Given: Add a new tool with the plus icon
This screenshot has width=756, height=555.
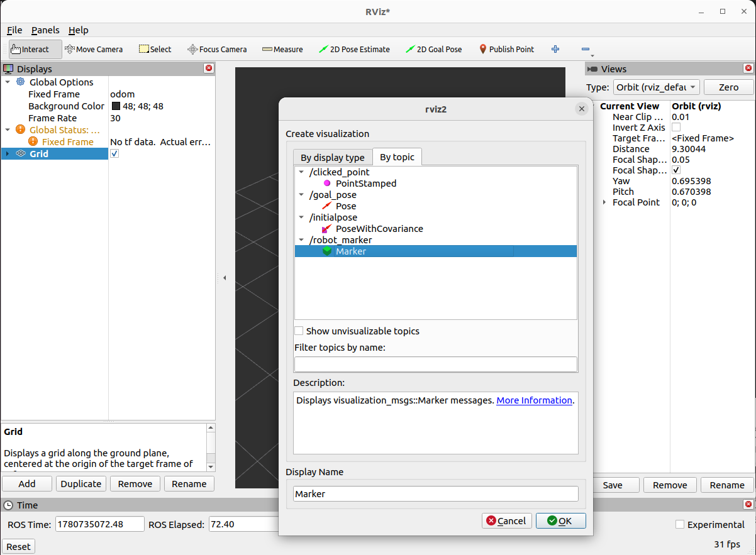Looking at the screenshot, I should [555, 49].
